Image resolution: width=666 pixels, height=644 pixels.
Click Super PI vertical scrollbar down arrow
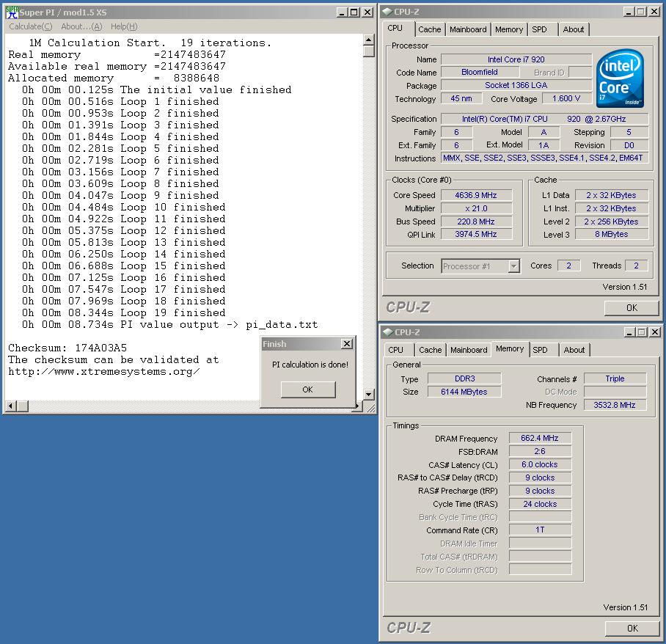coord(369,394)
